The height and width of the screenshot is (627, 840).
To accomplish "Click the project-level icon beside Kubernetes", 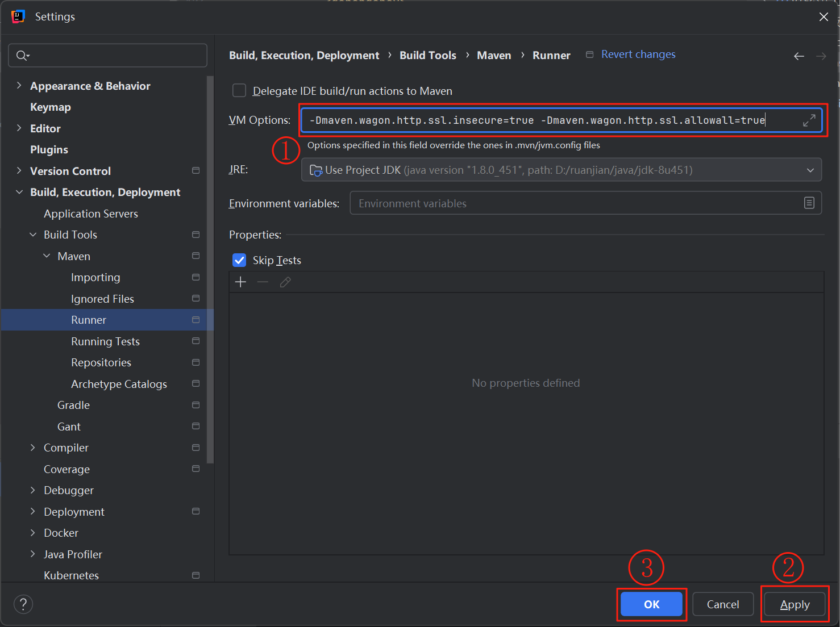I will coord(196,575).
